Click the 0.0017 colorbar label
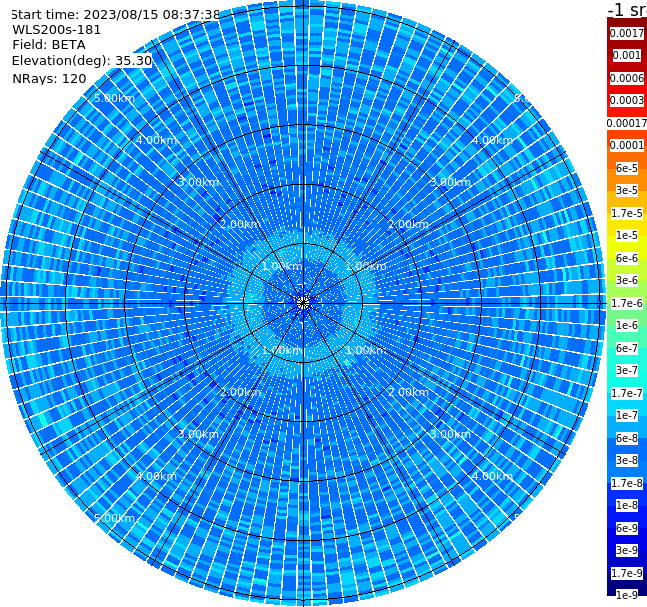Image resolution: width=647 pixels, height=607 pixels. (x=627, y=33)
